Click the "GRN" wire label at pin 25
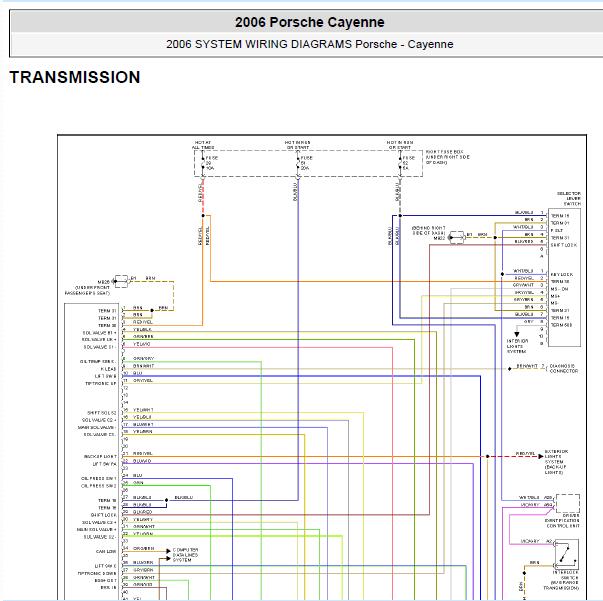The image size is (603, 601). (138, 483)
